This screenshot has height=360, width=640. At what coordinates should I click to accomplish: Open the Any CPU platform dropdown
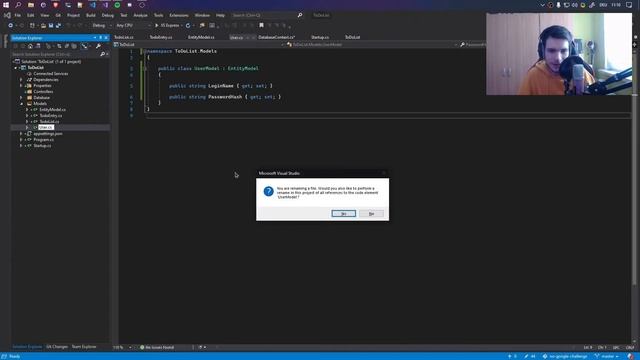[133, 25]
